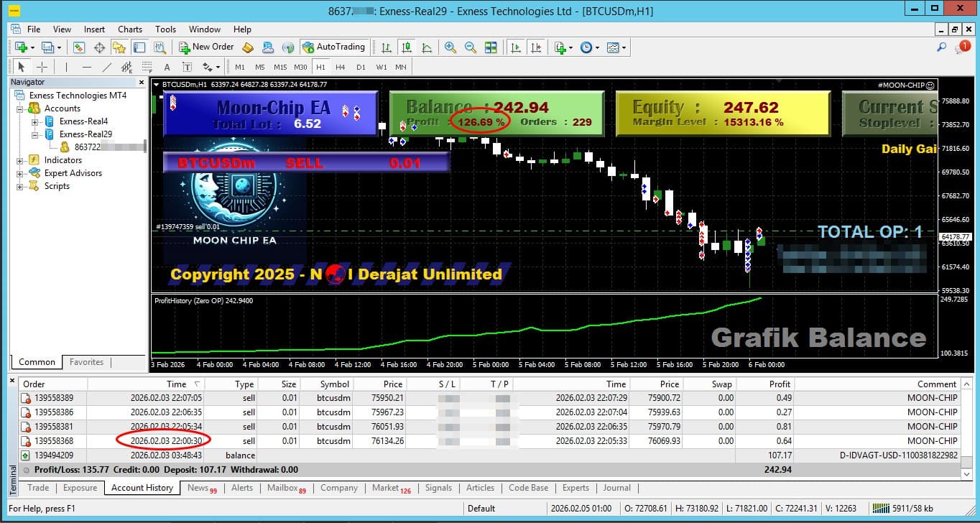Select the H4 timeframe button
The width and height of the screenshot is (980, 523).
point(340,67)
